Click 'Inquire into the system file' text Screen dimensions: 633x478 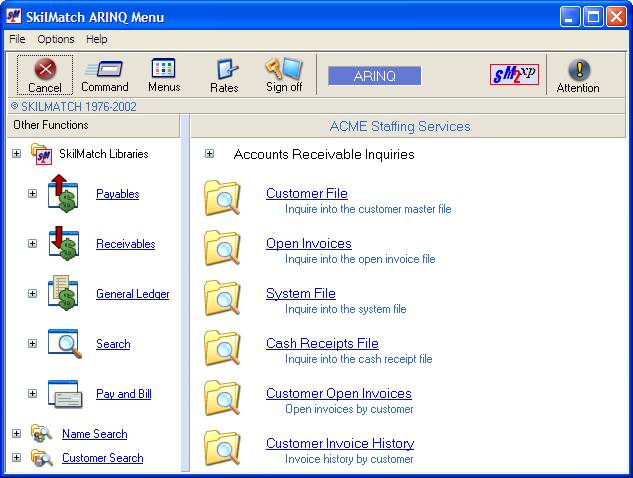(x=346, y=309)
